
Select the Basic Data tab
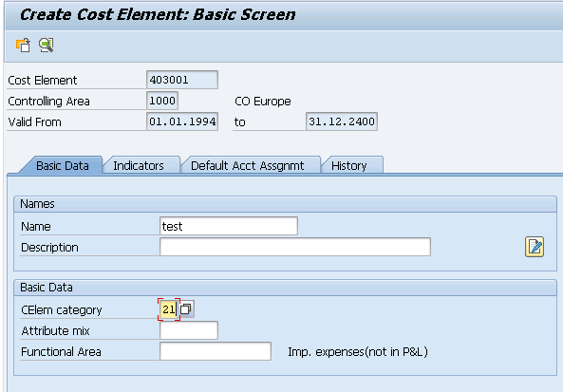[x=63, y=165]
